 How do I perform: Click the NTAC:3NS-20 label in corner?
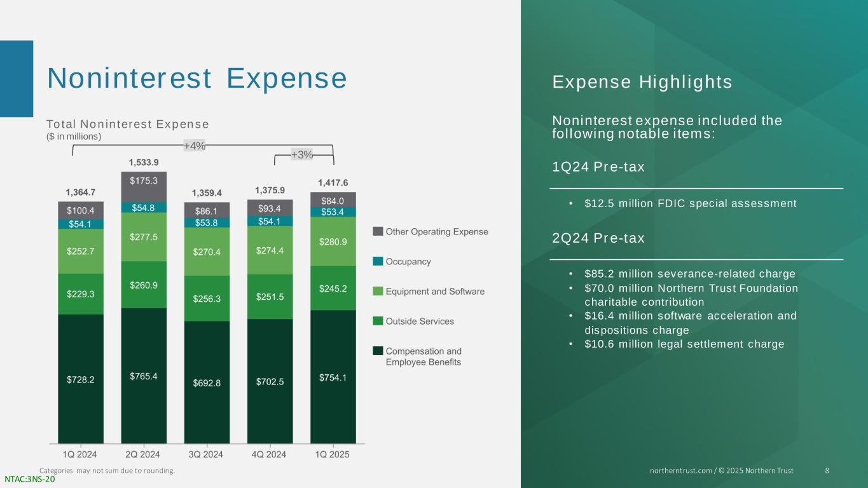(30, 480)
